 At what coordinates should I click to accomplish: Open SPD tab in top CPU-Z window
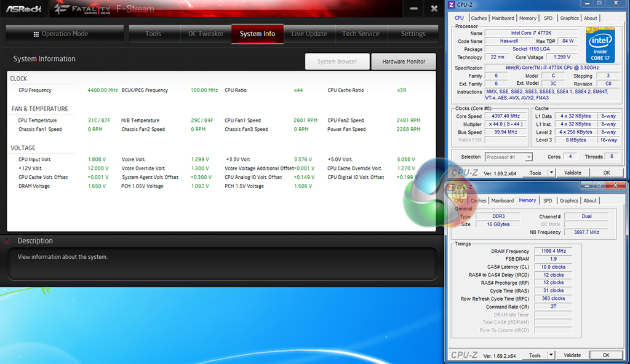pos(548,18)
